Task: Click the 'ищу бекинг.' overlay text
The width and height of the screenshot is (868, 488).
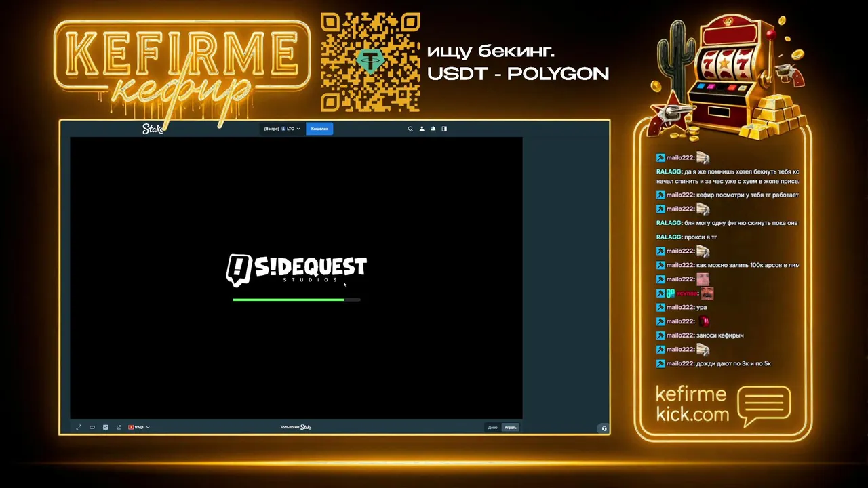Action: pos(491,51)
